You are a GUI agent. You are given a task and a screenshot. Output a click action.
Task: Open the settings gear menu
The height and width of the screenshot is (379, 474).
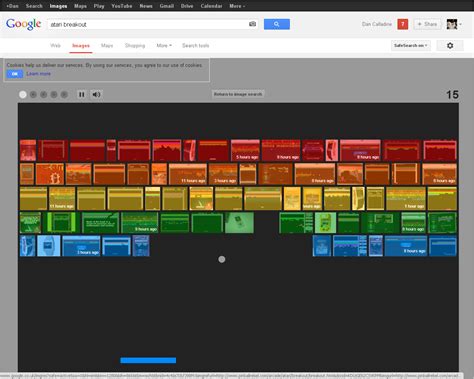tap(450, 46)
